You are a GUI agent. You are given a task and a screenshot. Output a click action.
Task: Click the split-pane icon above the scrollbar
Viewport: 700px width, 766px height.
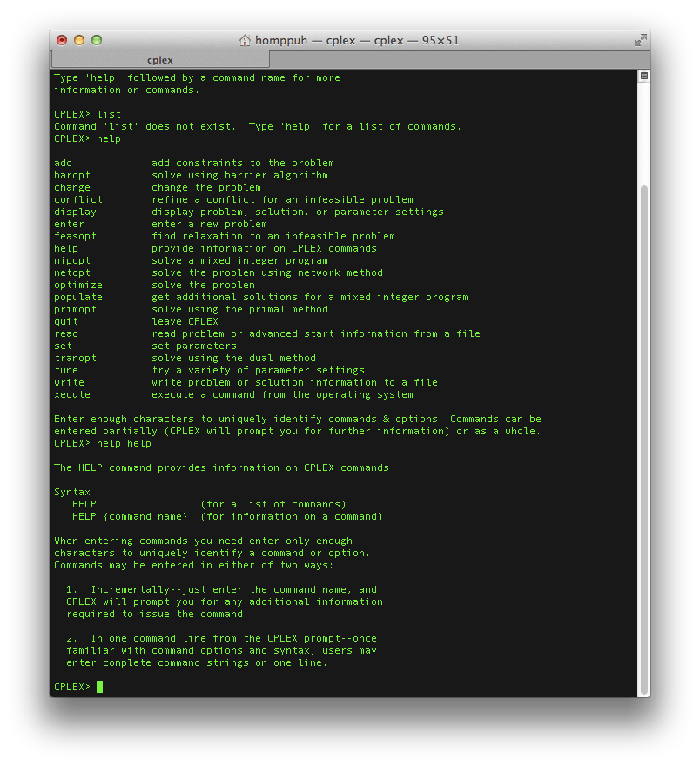point(643,76)
